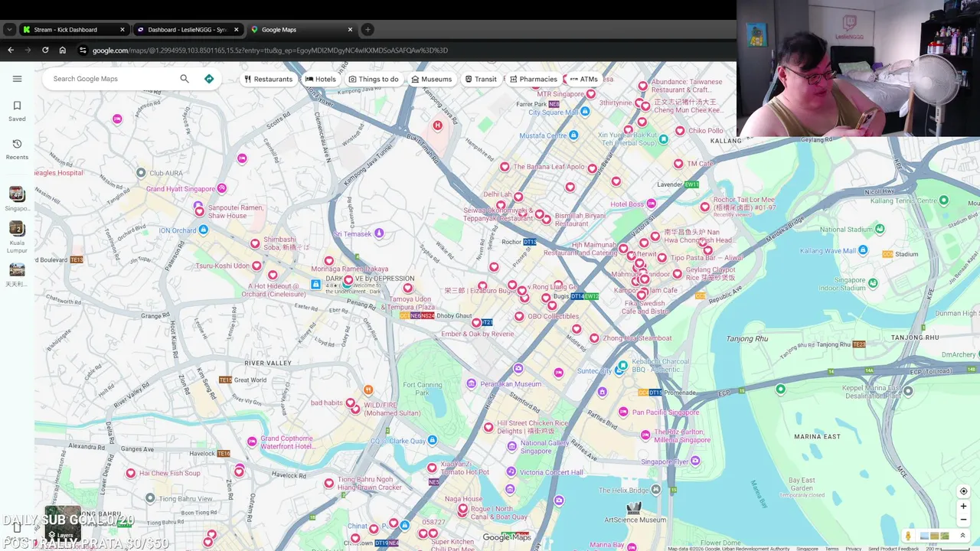The width and height of the screenshot is (980, 551).
Task: Open the Terms link in map footer
Action: point(832,549)
